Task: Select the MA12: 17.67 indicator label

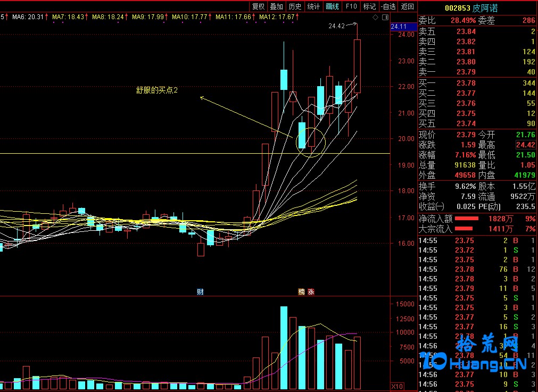Action: pos(277,17)
